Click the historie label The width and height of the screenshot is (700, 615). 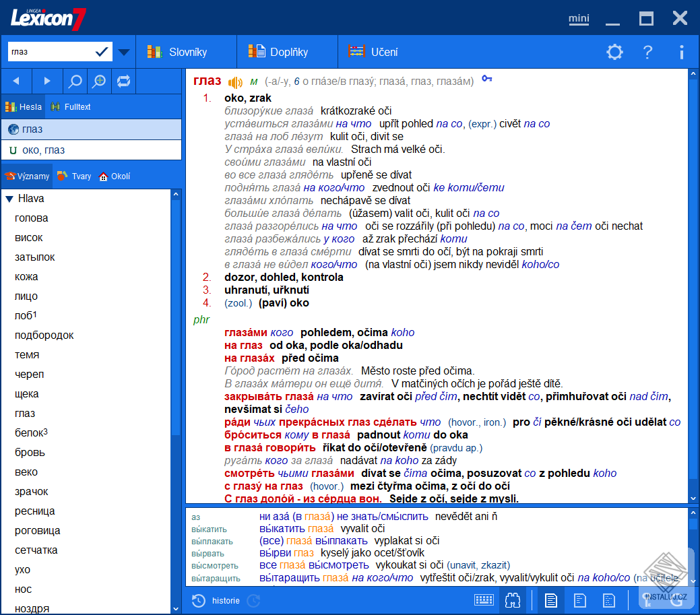pos(226,601)
